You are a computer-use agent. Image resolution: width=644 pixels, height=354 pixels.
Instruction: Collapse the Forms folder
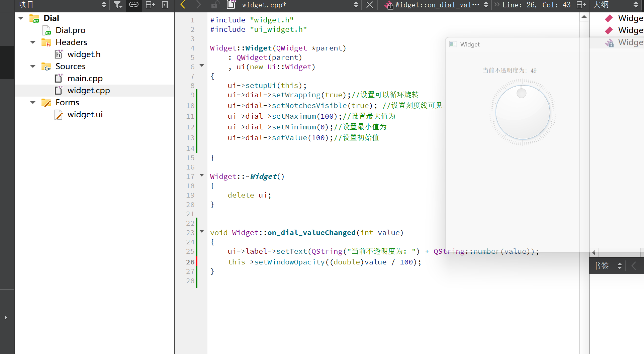click(x=33, y=102)
